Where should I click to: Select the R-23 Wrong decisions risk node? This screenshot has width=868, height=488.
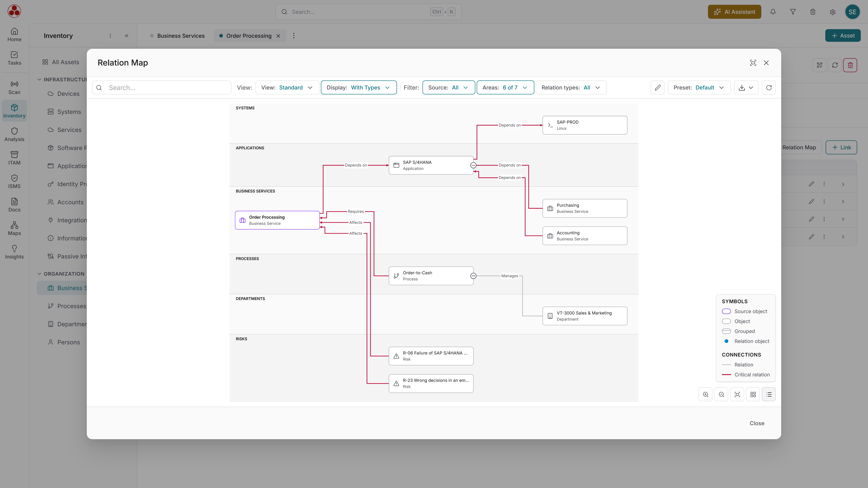pos(431,383)
